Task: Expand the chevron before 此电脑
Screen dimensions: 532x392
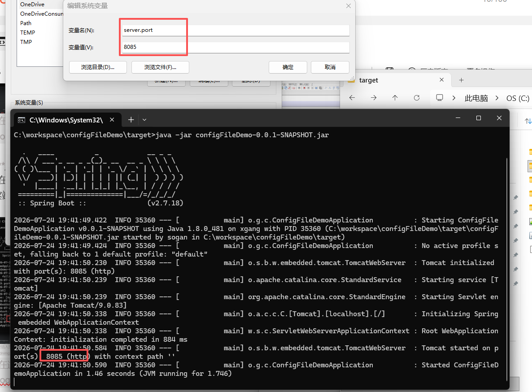Action: pos(454,98)
